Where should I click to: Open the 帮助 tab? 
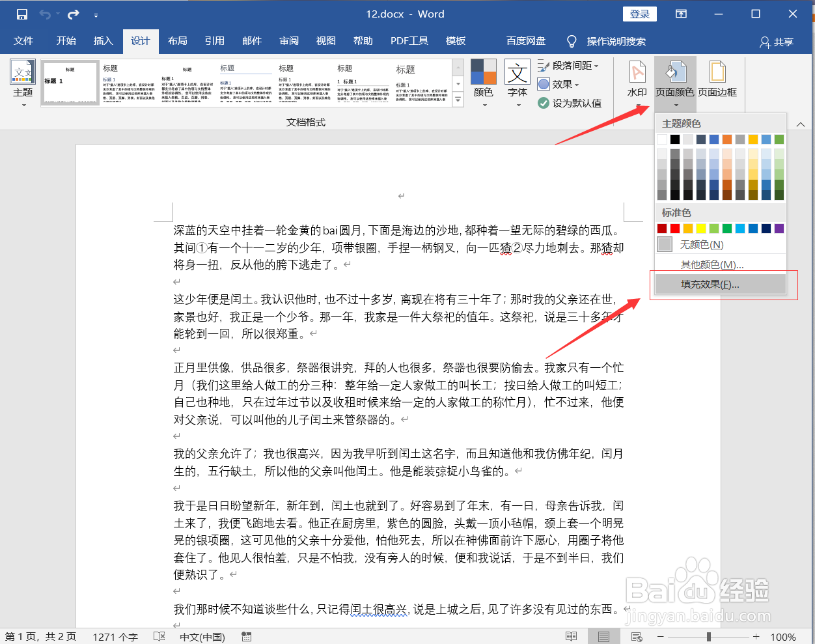(363, 41)
